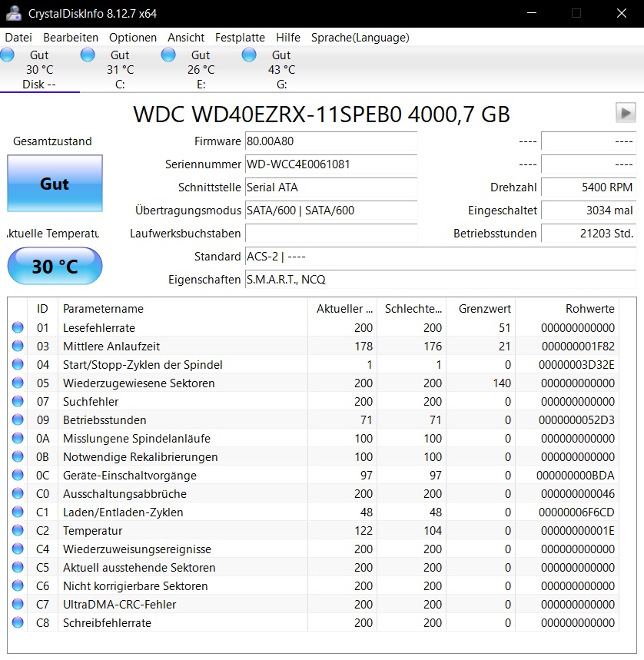Viewport: 644px width, 660px height.
Task: Open the Bearbeiten menu
Action: [x=71, y=38]
